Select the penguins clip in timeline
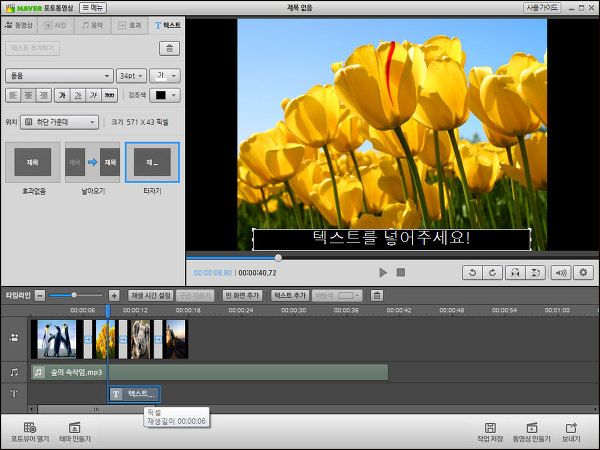 (x=57, y=339)
